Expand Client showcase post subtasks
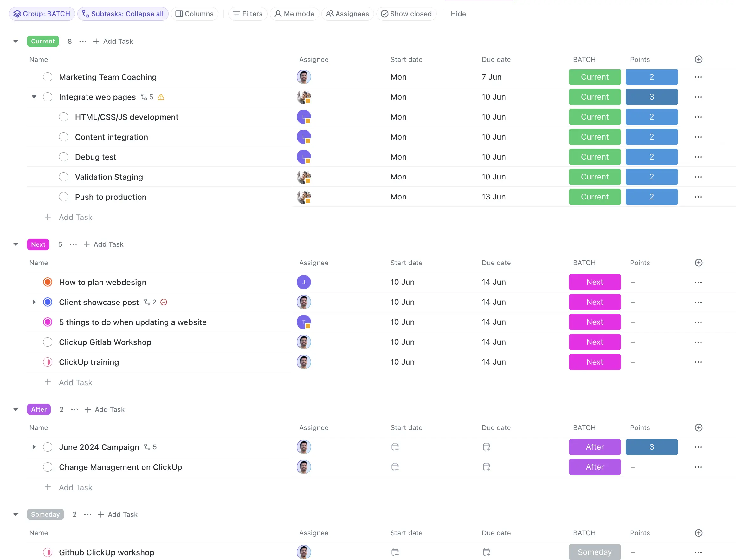 tap(34, 302)
